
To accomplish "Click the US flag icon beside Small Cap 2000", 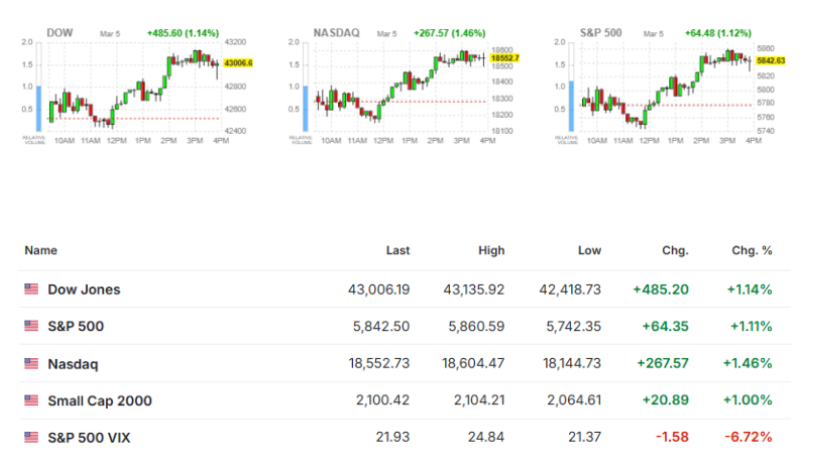I will (x=31, y=400).
